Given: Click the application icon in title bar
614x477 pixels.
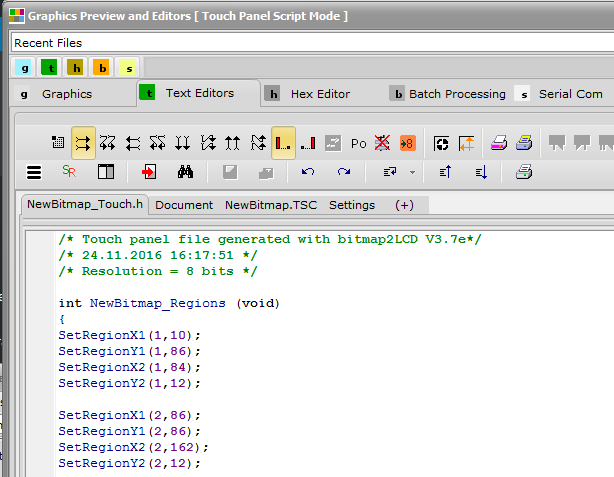Looking at the screenshot, I should [x=17, y=16].
